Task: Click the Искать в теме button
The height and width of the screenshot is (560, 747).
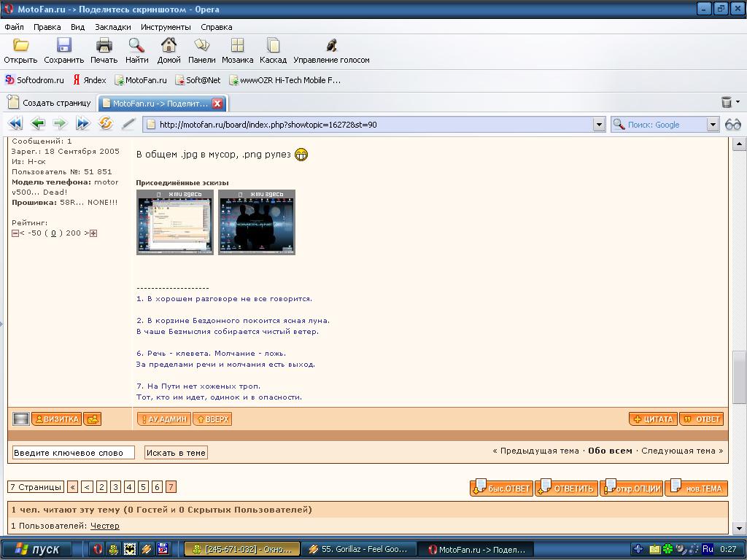Action: 176,453
